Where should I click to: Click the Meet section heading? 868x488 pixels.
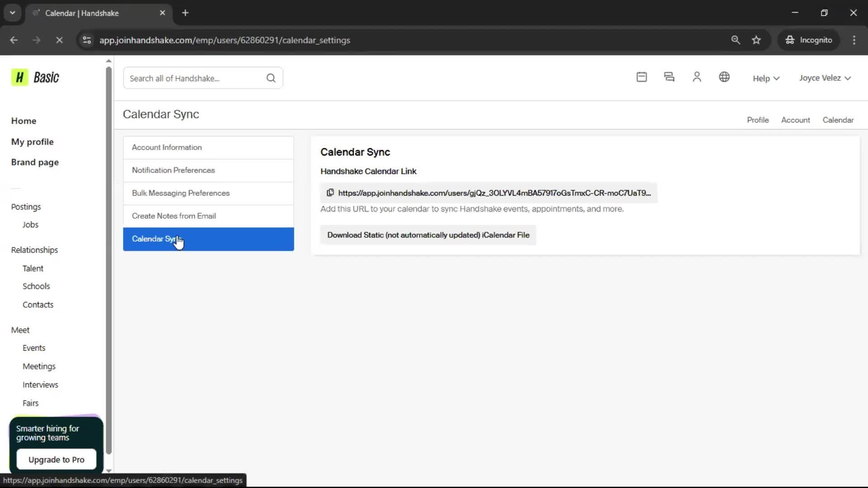coord(20,330)
